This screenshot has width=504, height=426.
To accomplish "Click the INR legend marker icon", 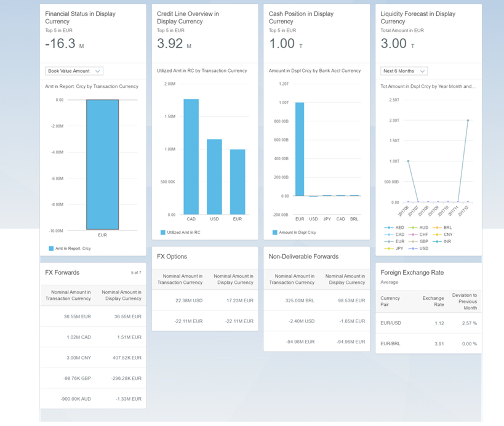I will 436,242.
